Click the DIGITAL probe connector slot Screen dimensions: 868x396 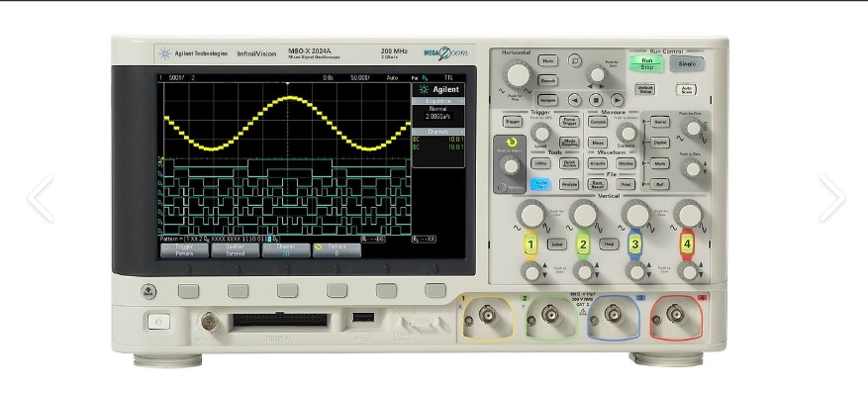tap(280, 320)
